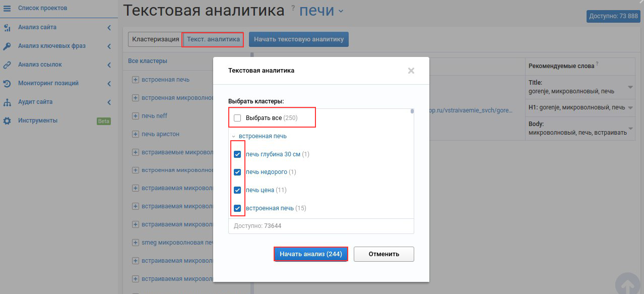Screen dimensions: 644x294
Task: Click the key icon for Анализ ключевых фраз
Action: (7, 46)
